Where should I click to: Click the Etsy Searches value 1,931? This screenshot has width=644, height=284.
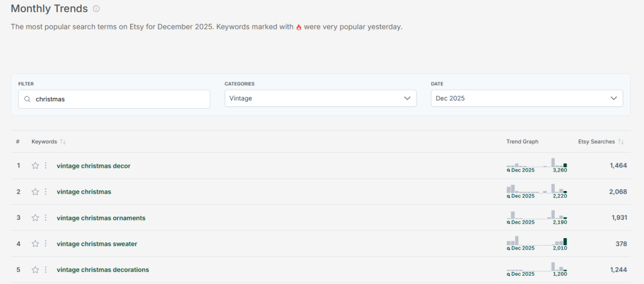coord(619,217)
